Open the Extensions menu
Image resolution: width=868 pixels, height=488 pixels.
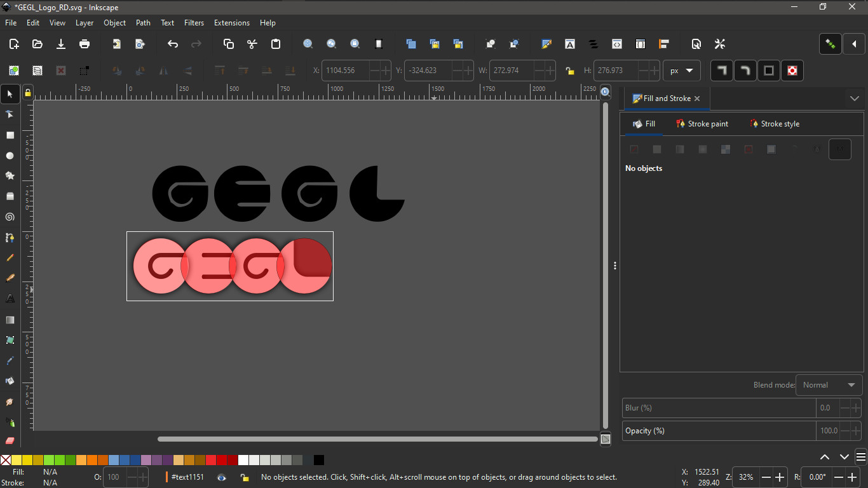coord(232,23)
